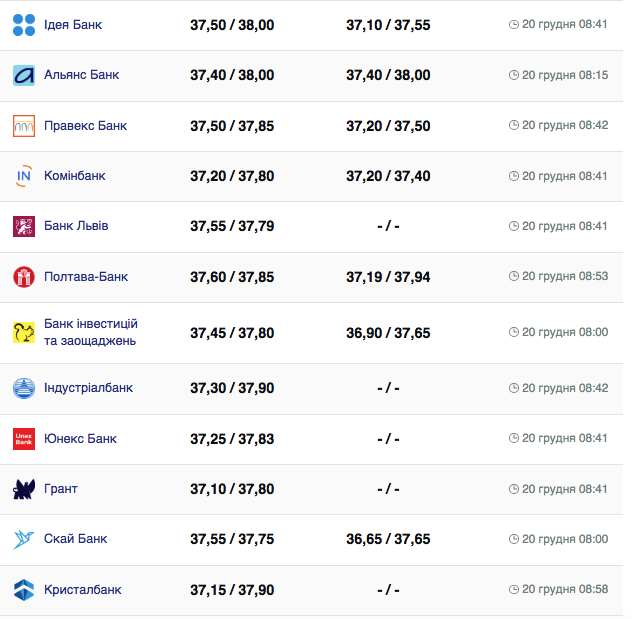Open the Правекс Банк link
The height and width of the screenshot is (619, 632).
tap(85, 126)
